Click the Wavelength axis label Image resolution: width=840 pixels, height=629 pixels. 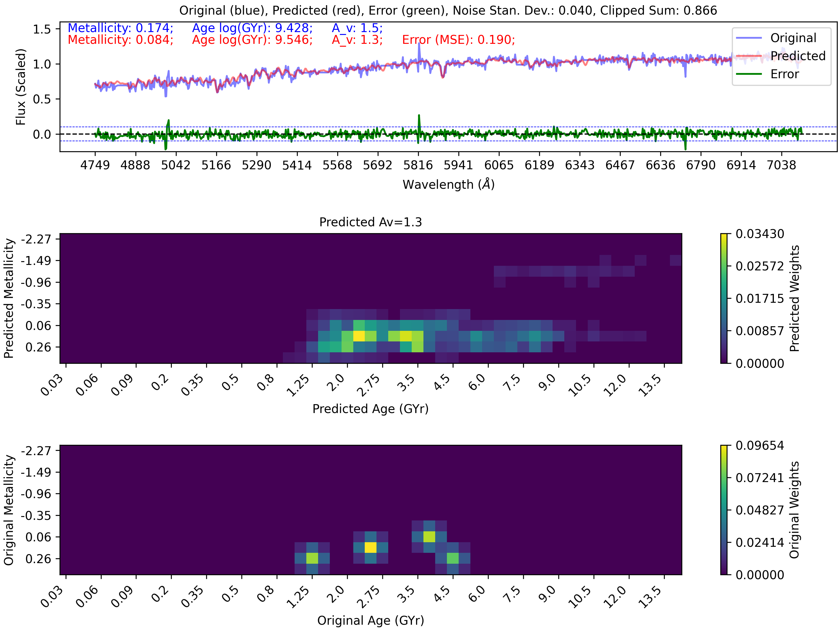pyautogui.click(x=448, y=184)
